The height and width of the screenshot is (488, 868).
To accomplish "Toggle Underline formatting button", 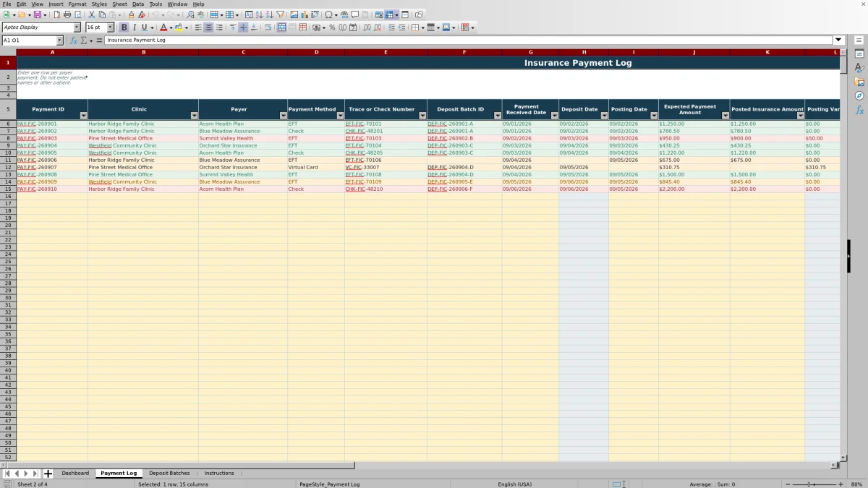I will point(144,27).
